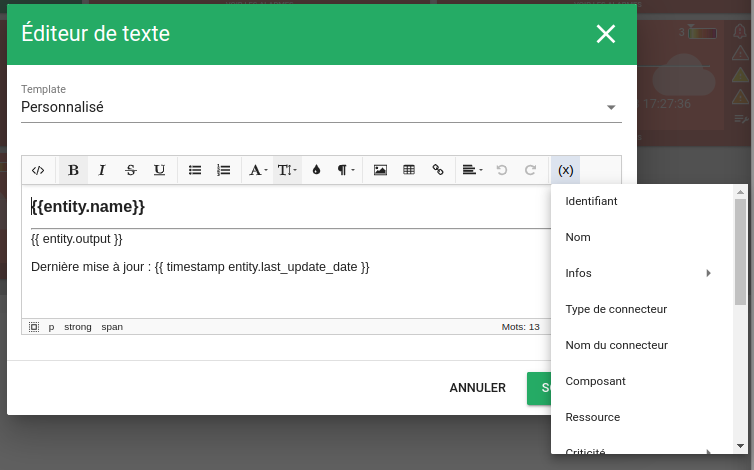The width and height of the screenshot is (754, 470).
Task: Open the text color picker
Action: [x=316, y=170]
